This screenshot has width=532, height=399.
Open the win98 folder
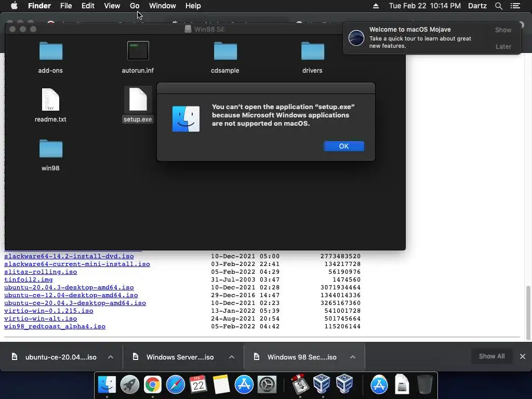pos(50,149)
